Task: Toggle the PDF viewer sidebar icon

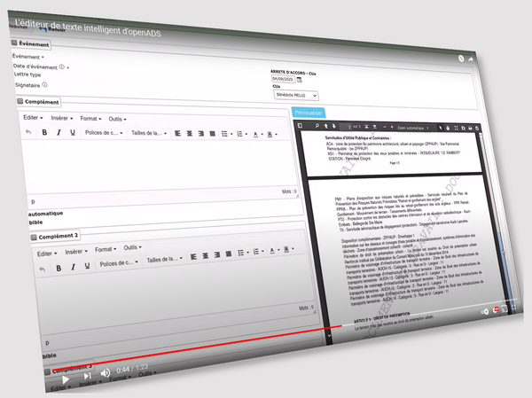Action: pyautogui.click(x=301, y=126)
